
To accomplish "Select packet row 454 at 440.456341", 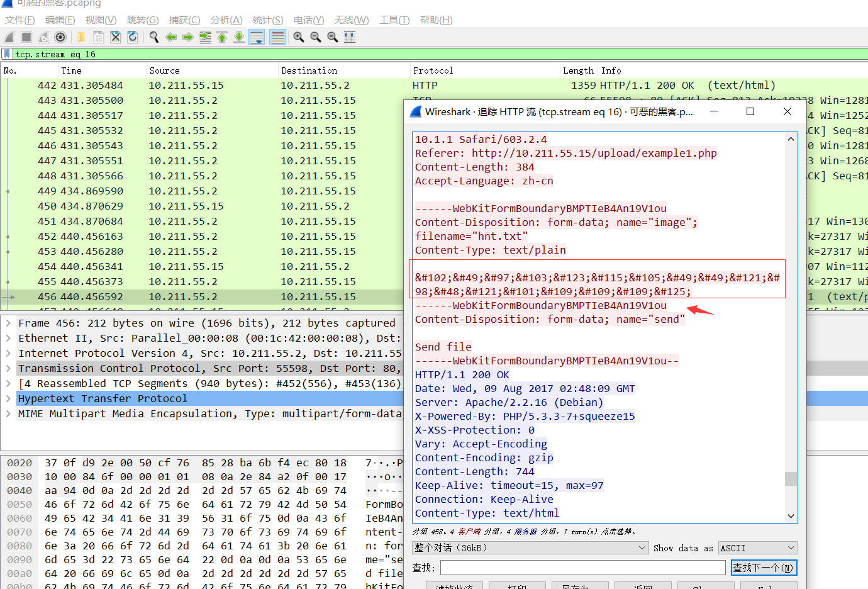I will point(201,266).
